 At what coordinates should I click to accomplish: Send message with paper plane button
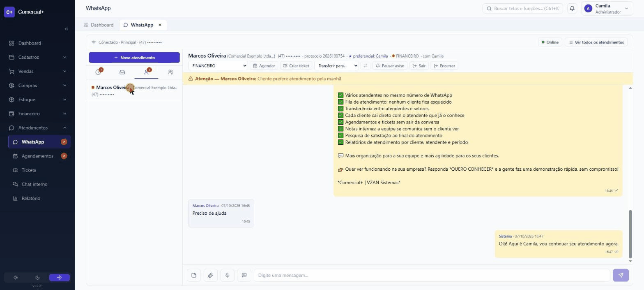point(621,275)
